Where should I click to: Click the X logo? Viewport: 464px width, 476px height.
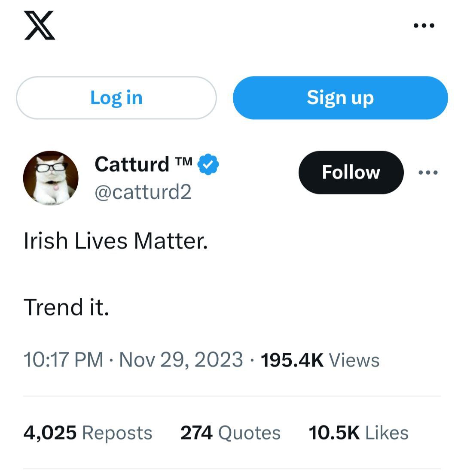40,26
